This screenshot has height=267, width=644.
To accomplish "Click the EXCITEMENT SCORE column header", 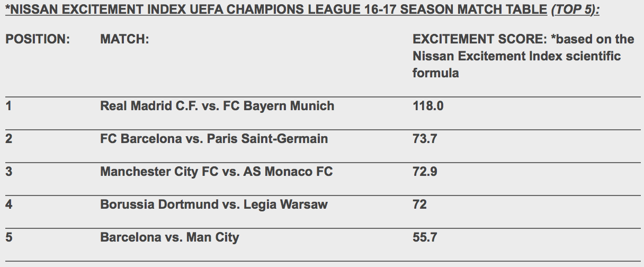I will tap(523, 56).
